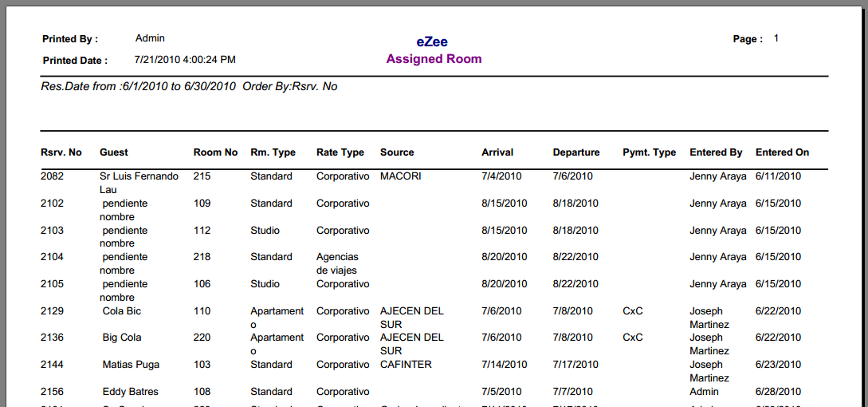The width and height of the screenshot is (868, 407).
Task: Click the Rate Type column header
Action: pos(340,152)
